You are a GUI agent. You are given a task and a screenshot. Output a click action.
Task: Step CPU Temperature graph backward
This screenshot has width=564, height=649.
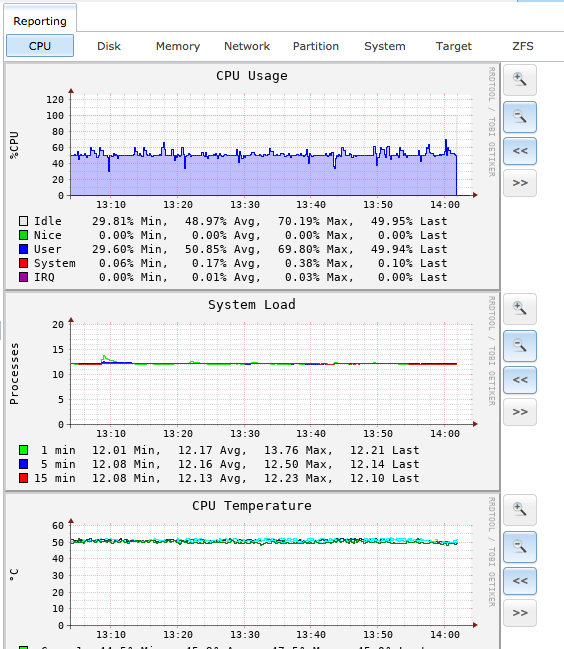tap(520, 581)
